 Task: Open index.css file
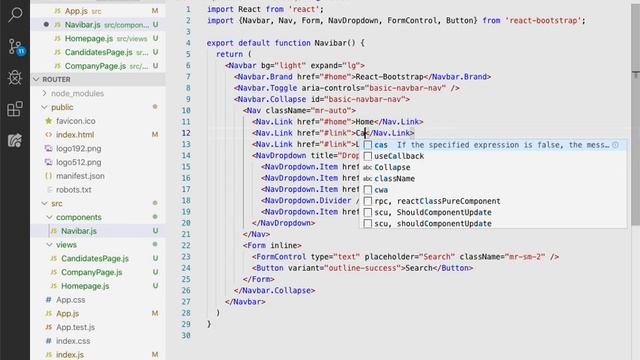tap(98, 341)
